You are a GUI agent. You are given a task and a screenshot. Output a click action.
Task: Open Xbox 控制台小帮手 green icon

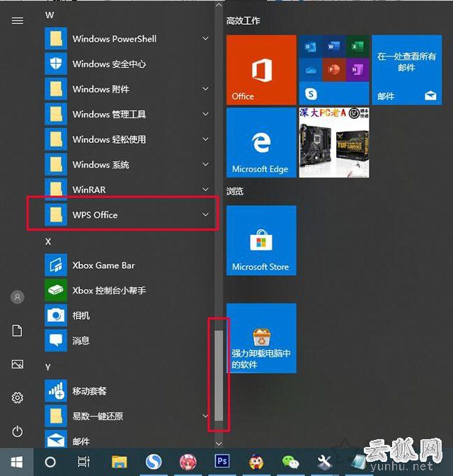56,290
